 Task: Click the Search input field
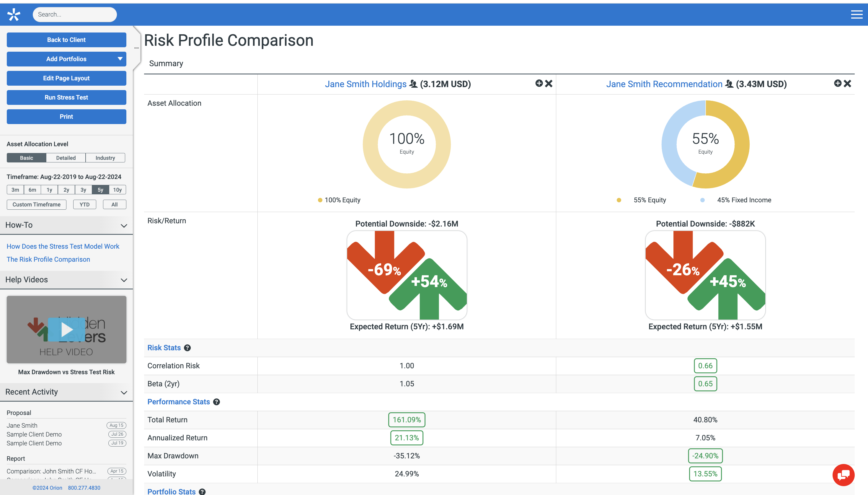pos(75,14)
